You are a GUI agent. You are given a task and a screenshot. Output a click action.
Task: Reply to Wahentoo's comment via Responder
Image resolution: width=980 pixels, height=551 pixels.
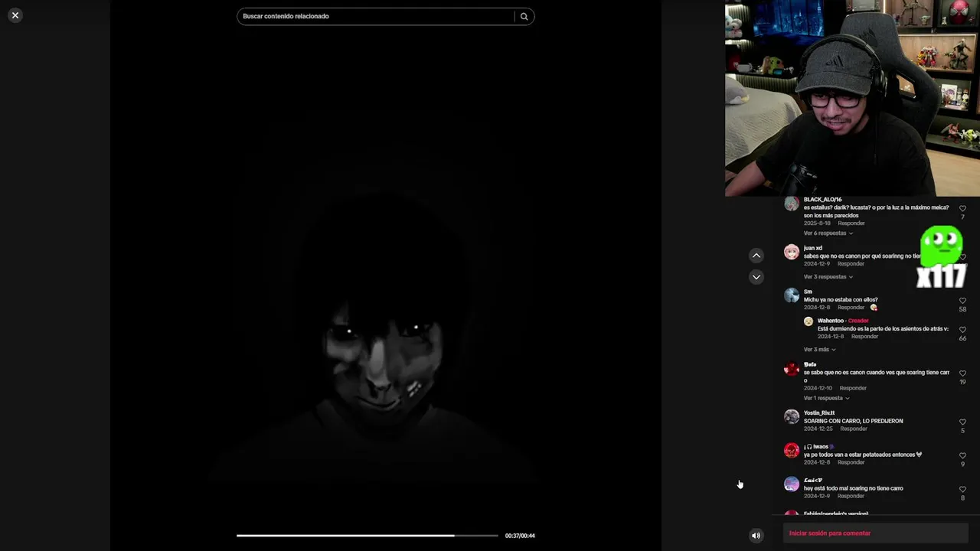pos(864,337)
